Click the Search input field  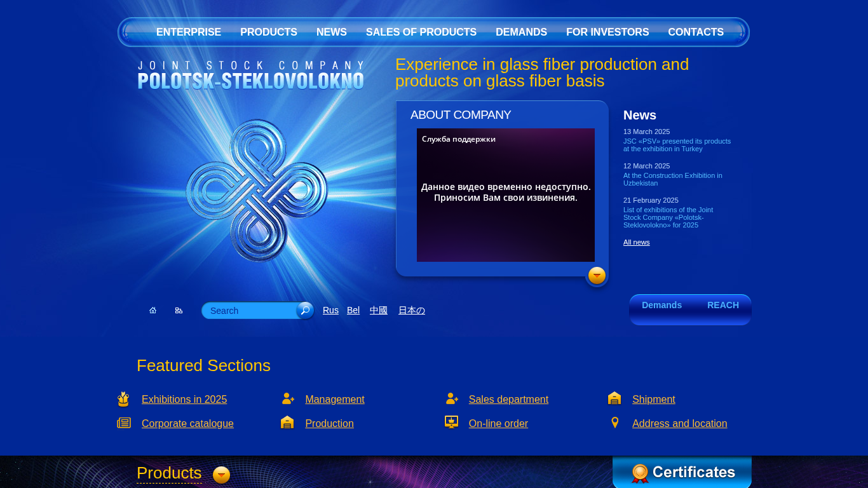coord(251,311)
